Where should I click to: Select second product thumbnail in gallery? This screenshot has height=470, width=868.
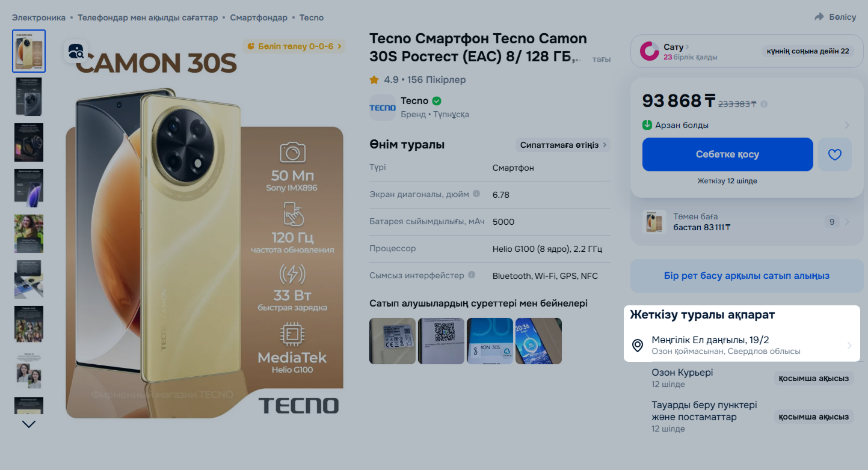[29, 97]
